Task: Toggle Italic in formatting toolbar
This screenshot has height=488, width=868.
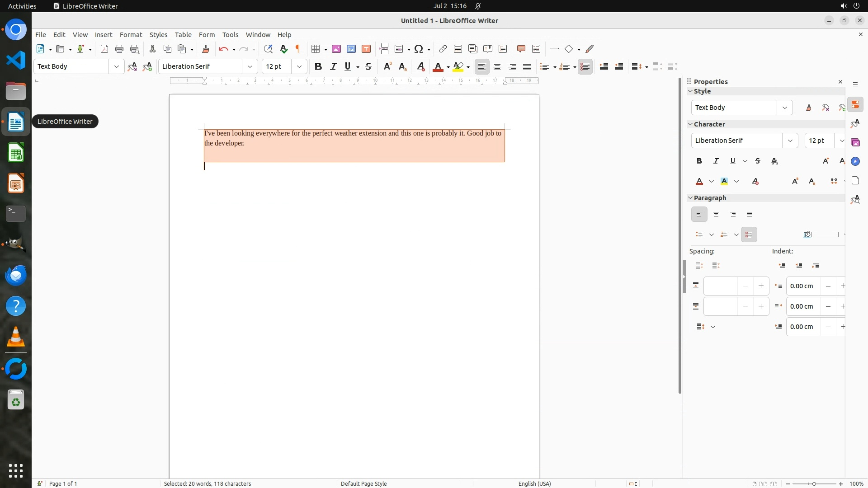Action: [334, 66]
